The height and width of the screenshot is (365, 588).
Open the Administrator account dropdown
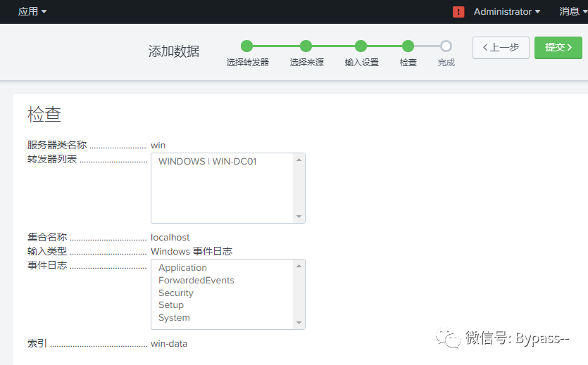(506, 12)
